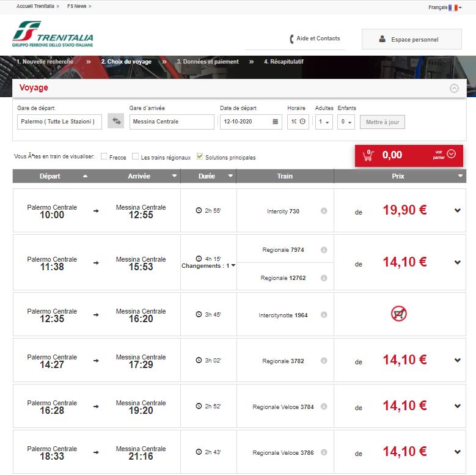Click step 4. Récapitulatif

tap(284, 62)
